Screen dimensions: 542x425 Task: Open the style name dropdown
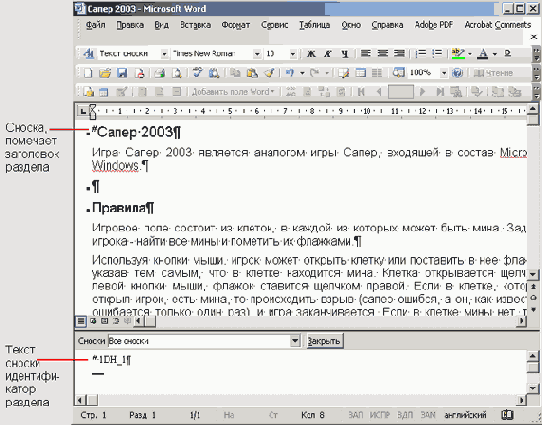[164, 54]
